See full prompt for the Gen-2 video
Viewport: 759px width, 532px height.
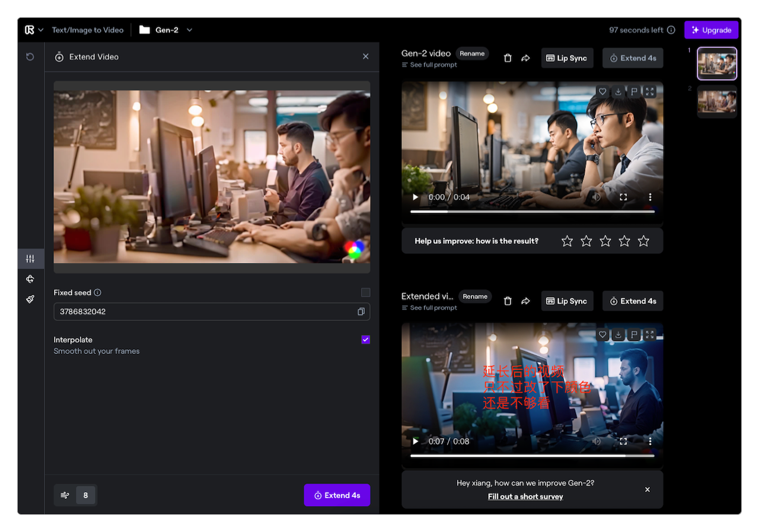429,65
